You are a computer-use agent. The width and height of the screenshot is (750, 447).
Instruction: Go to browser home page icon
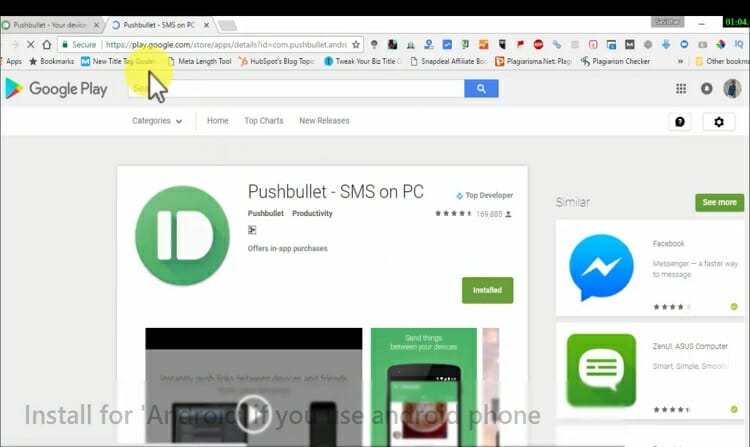coord(46,44)
